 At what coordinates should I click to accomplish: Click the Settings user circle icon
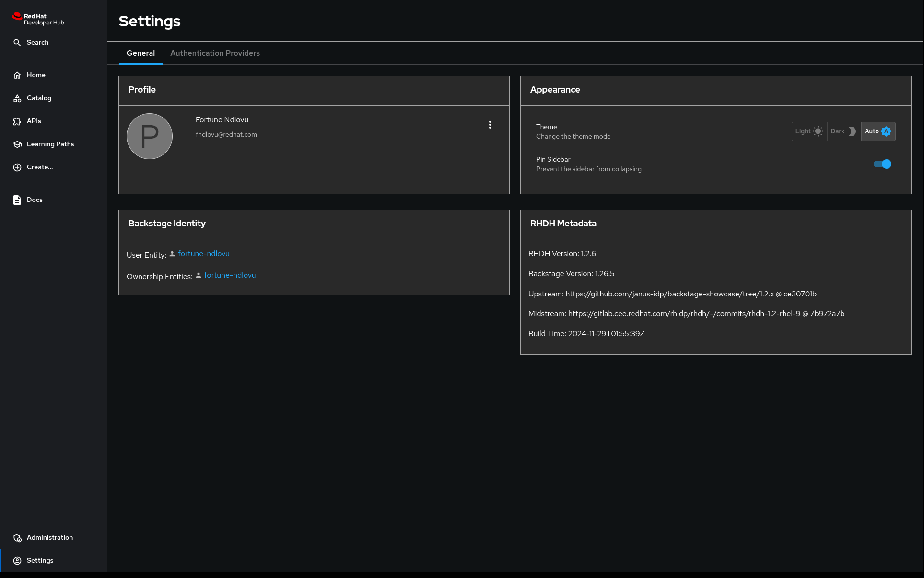click(x=17, y=561)
